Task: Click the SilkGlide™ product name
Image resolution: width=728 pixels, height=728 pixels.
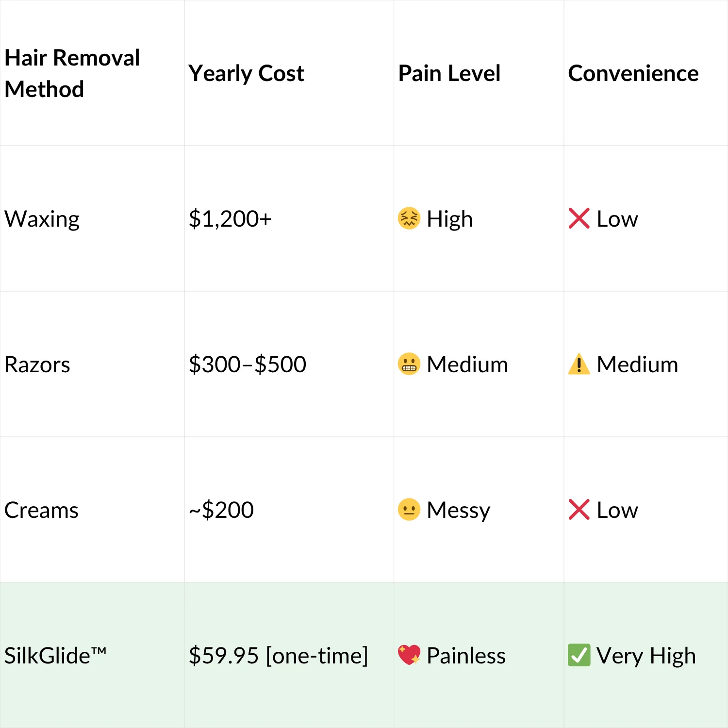Action: coord(55,656)
